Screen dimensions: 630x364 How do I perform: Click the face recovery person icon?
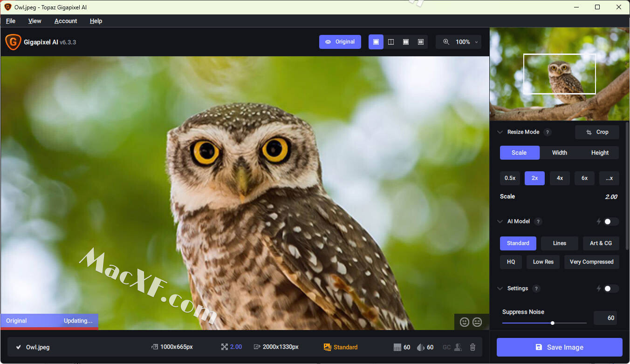tap(458, 347)
